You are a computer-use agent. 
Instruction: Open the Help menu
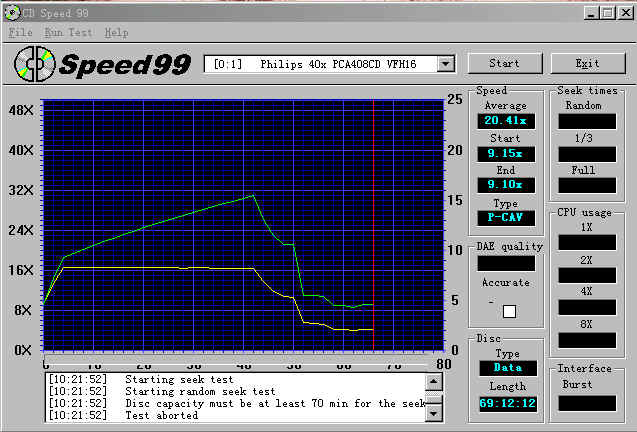pyautogui.click(x=116, y=33)
